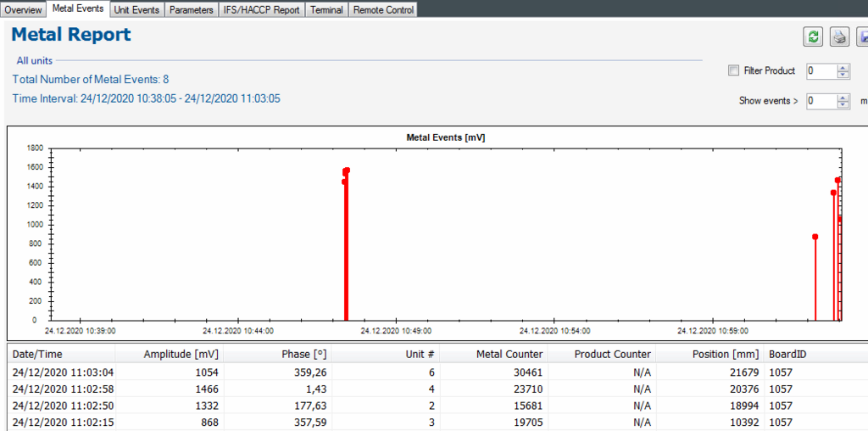
Task: Click the printer icon to print report
Action: click(x=839, y=36)
